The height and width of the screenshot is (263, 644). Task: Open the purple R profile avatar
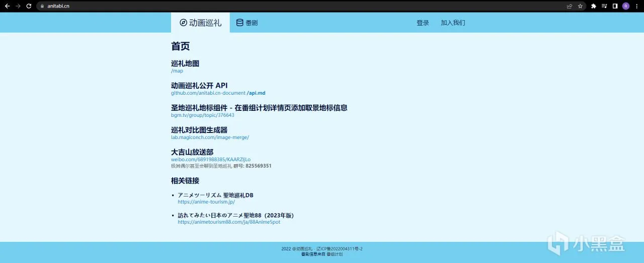[626, 6]
